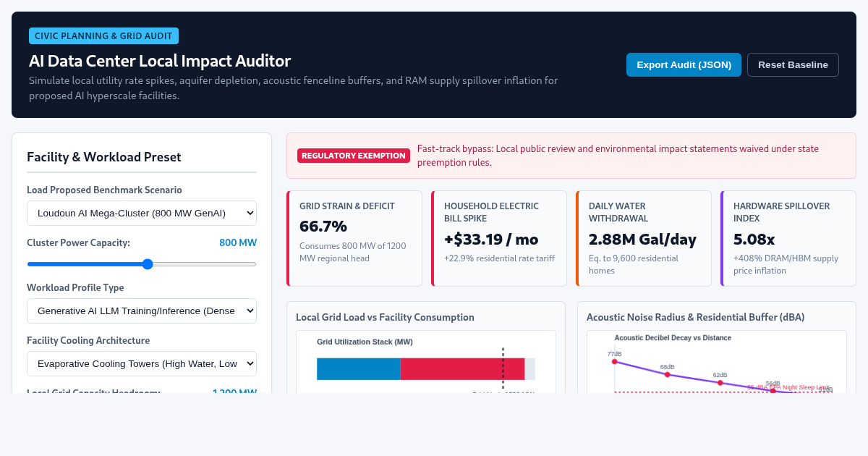Click the Facility & Workload Preset heading
This screenshot has width=868, height=456.
pos(104,157)
